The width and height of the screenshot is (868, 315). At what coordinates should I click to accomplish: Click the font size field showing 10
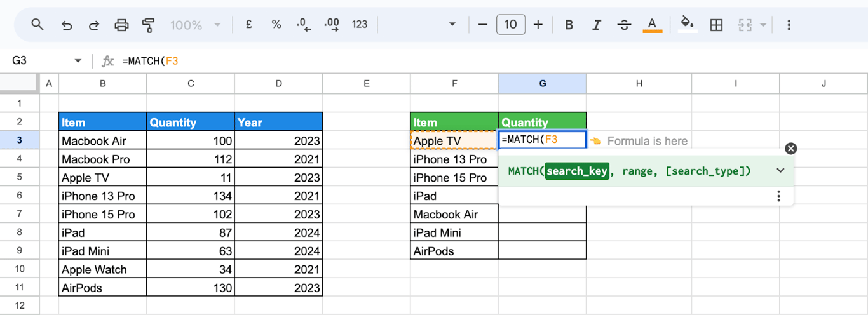[x=510, y=25]
